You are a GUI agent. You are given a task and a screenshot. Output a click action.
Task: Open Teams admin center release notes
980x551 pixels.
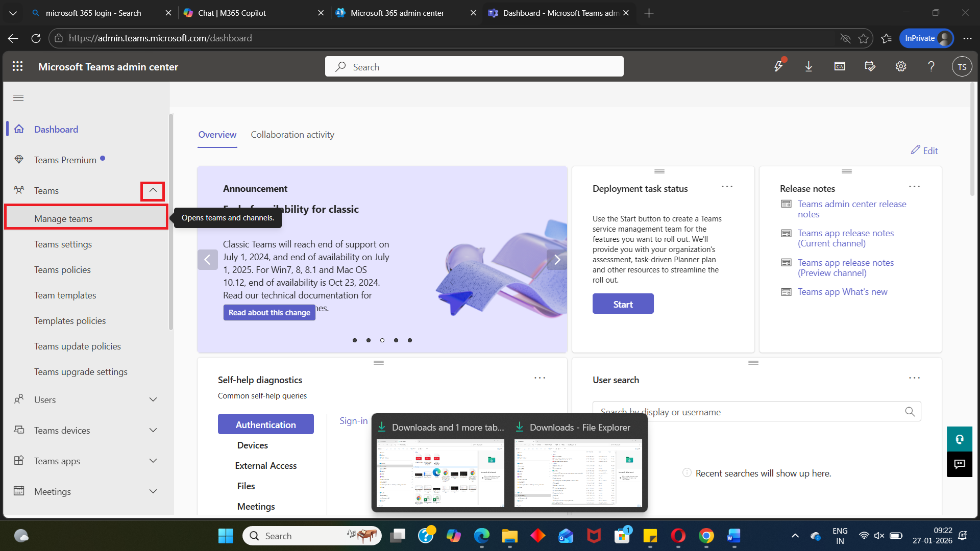pyautogui.click(x=851, y=209)
